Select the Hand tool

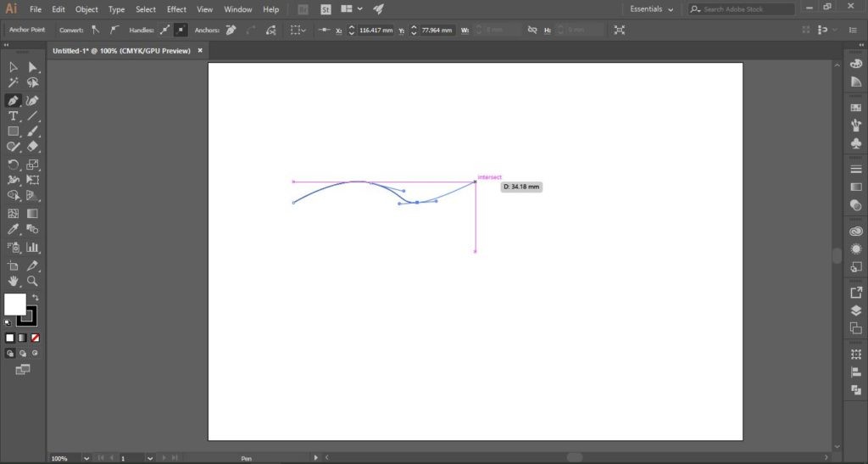tap(14, 282)
